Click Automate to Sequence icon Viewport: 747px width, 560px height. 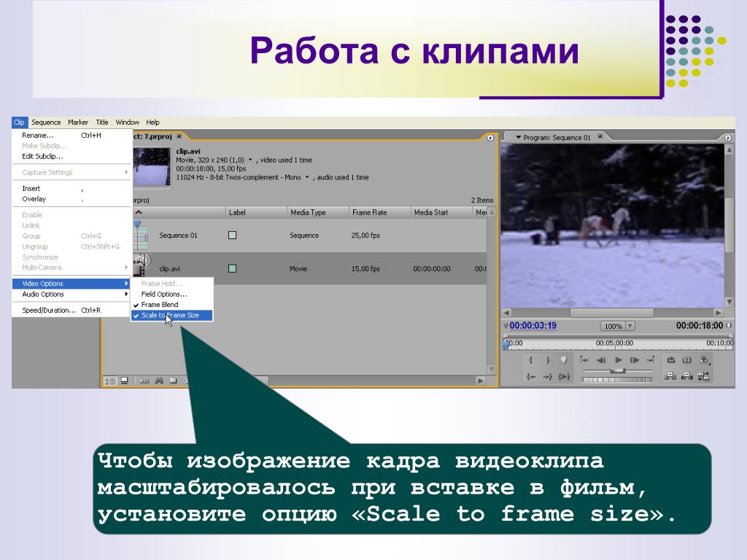tap(144, 381)
